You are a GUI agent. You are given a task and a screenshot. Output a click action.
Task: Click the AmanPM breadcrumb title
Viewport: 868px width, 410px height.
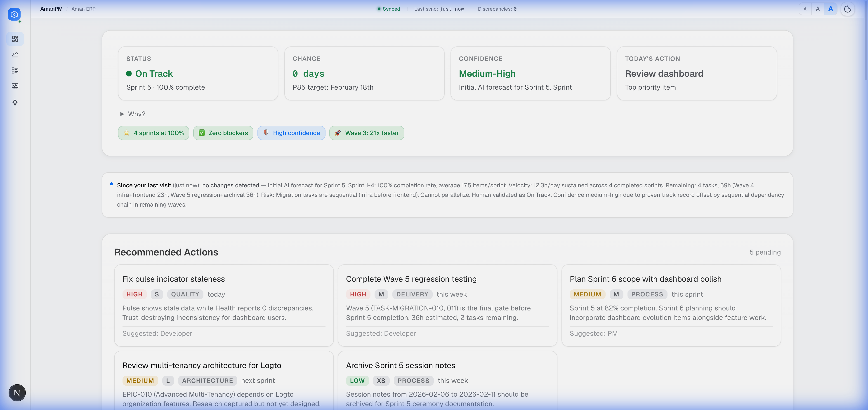click(x=51, y=9)
